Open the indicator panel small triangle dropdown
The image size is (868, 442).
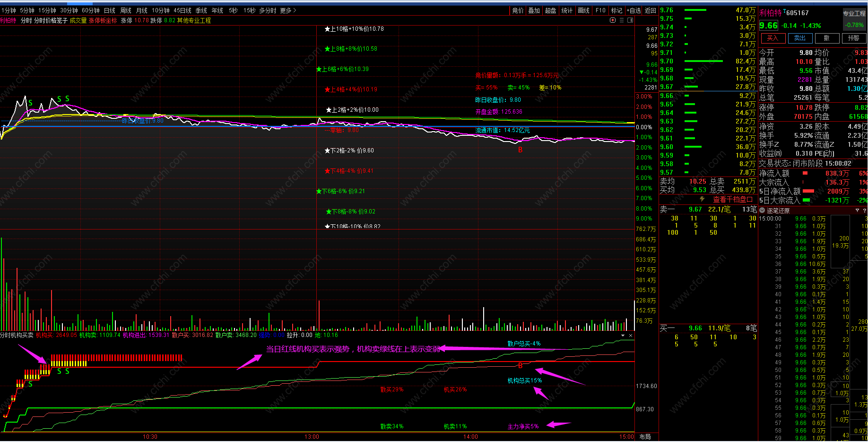(x=623, y=335)
